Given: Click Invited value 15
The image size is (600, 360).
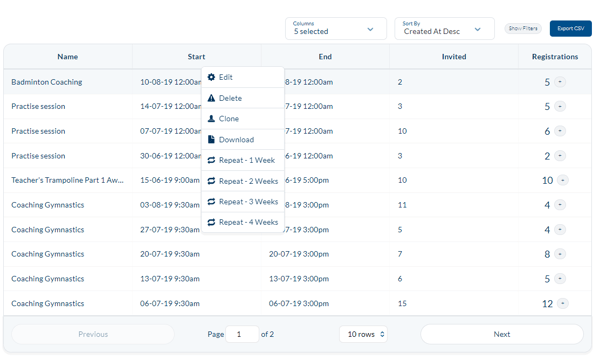Looking at the screenshot, I should coord(402,303).
